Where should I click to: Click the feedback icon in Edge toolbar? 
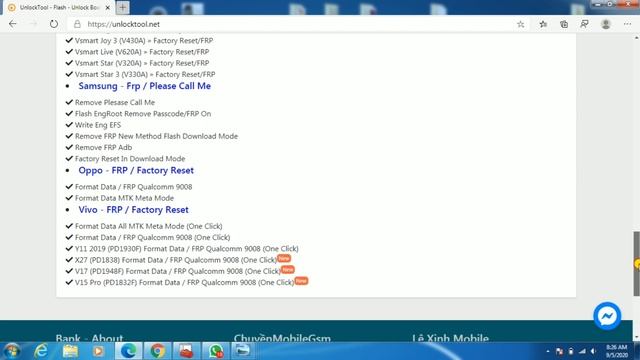(584, 24)
